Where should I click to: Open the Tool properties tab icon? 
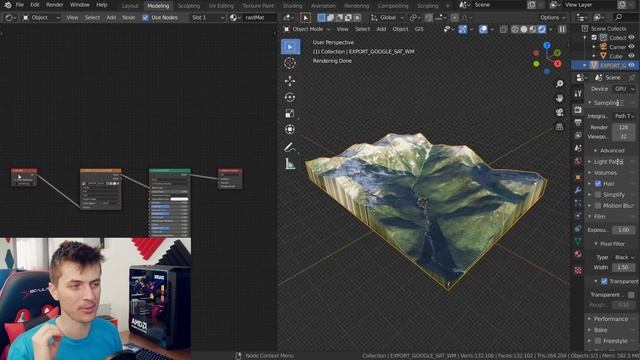point(578,94)
